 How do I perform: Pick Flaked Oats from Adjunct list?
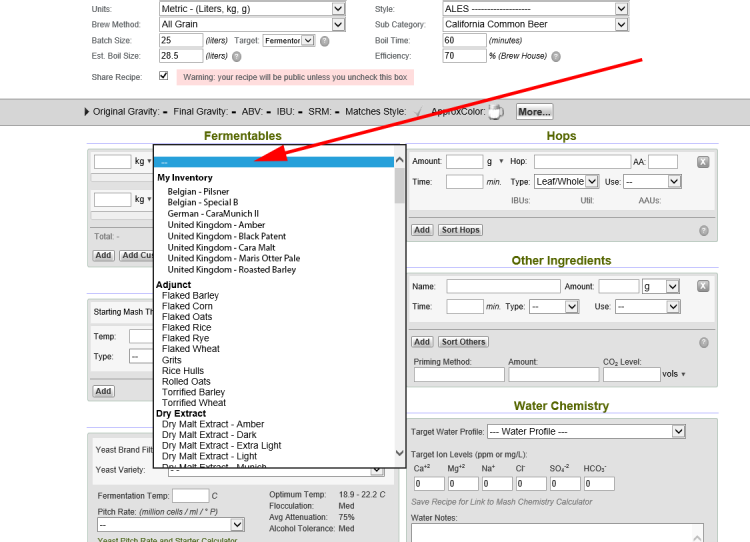click(x=187, y=317)
